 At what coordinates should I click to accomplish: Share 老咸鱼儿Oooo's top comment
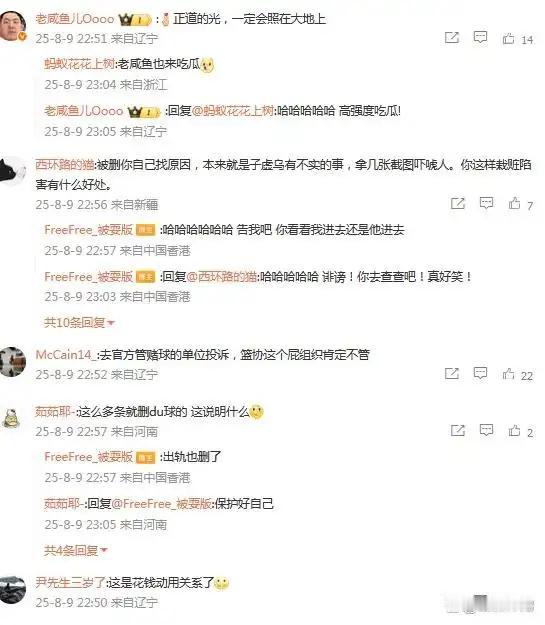tap(452, 37)
